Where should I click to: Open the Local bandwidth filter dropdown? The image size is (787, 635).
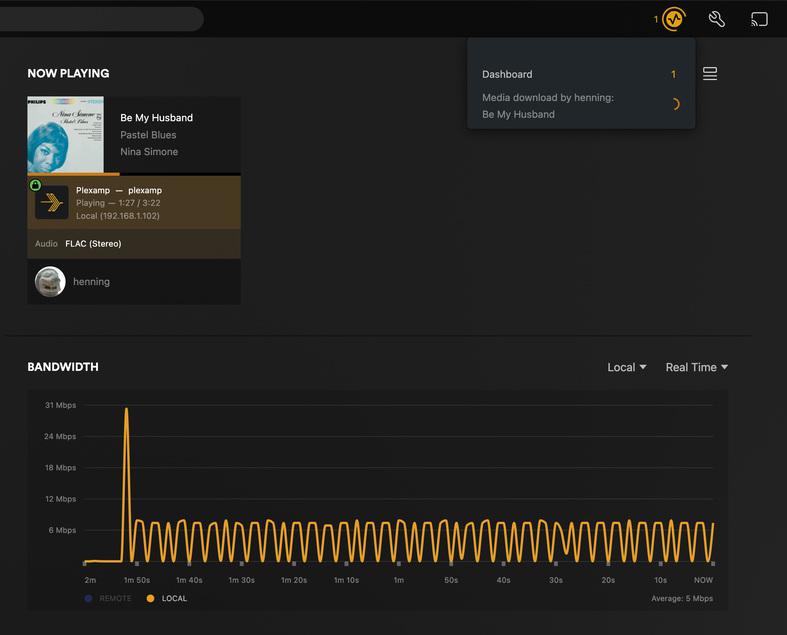click(626, 367)
